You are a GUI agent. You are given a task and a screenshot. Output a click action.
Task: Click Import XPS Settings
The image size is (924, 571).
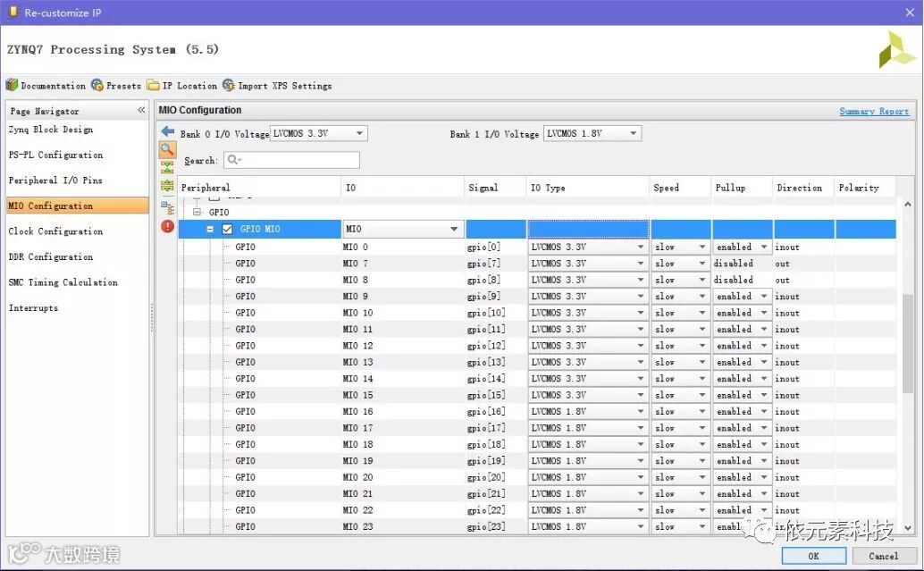(x=277, y=86)
